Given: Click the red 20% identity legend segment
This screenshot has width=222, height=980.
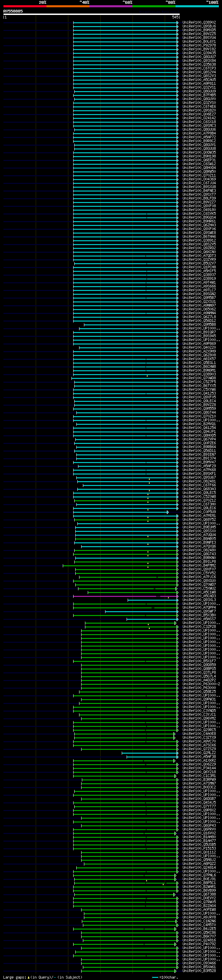Looking at the screenshot, I should click(25, 6).
